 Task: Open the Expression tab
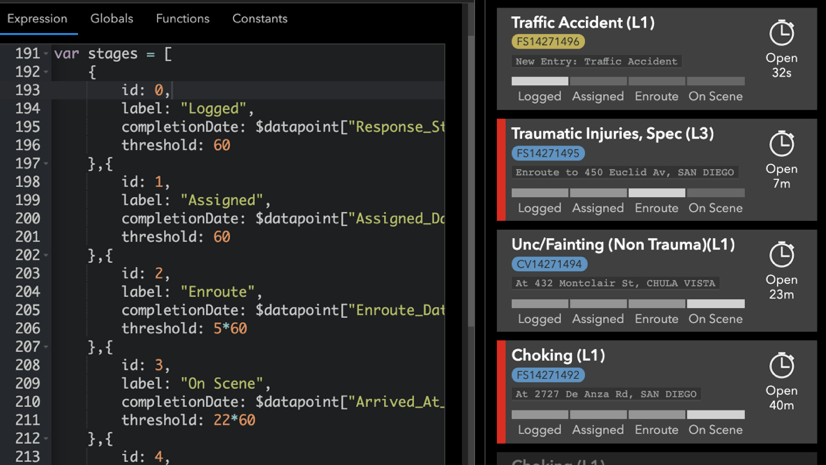37,18
